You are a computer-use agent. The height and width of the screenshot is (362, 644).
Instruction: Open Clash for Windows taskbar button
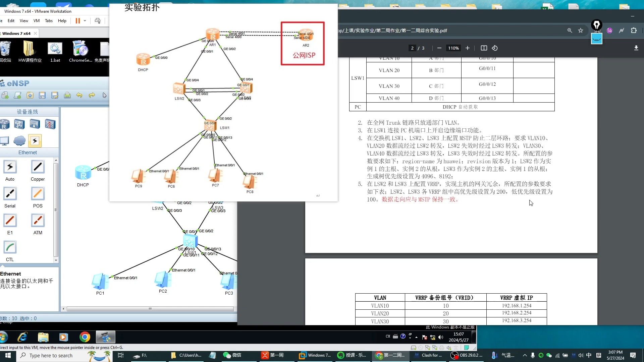tap(428, 355)
